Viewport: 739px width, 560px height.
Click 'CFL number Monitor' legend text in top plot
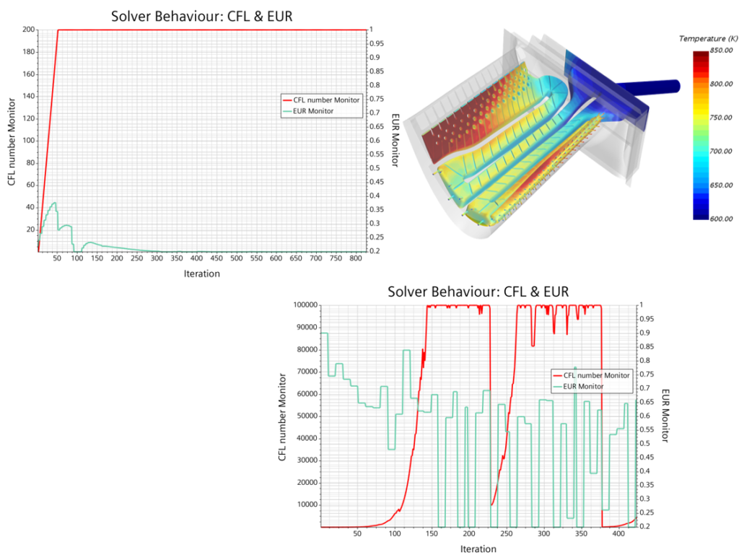tap(326, 101)
